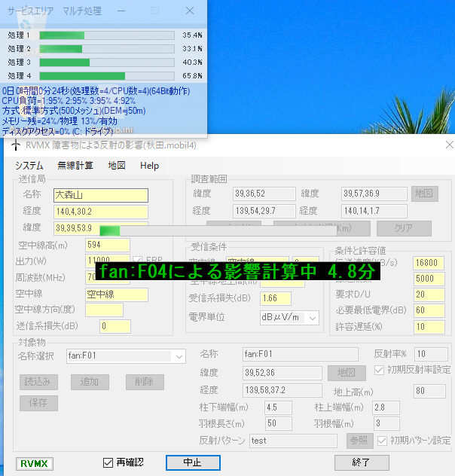Click the 名称 field containing 大森山
Image resolution: width=455 pixels, height=476 pixels.
101,195
